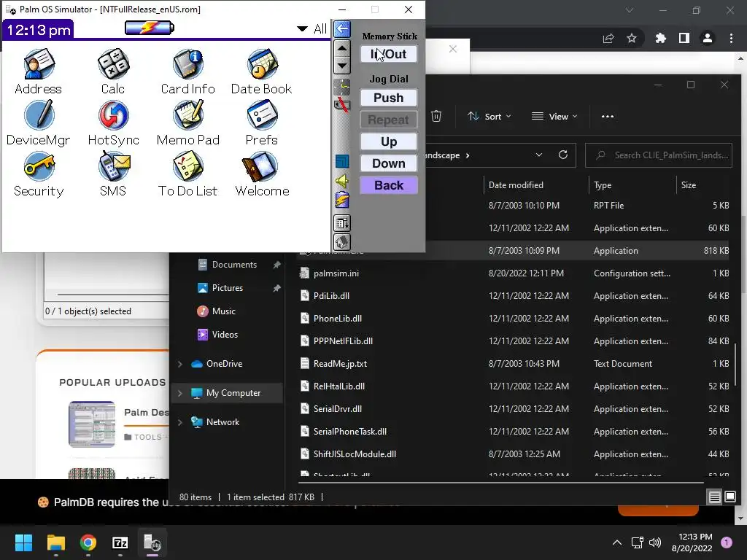The image size is (747, 560).
Task: Click the graph signal icon in side strip
Action: coord(342,87)
